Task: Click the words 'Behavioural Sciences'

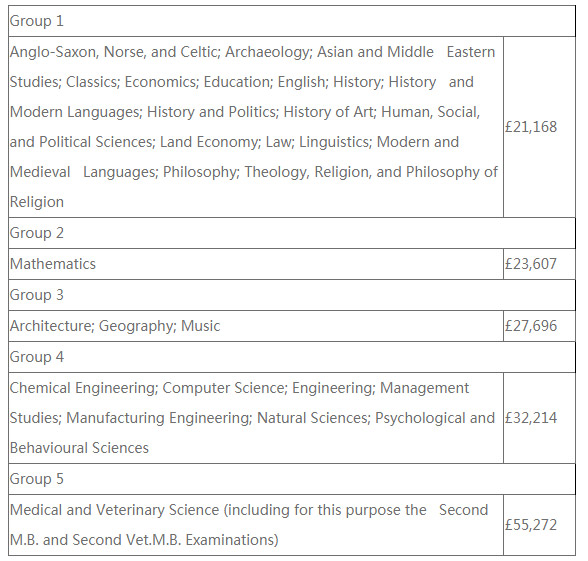Action: 79,448
